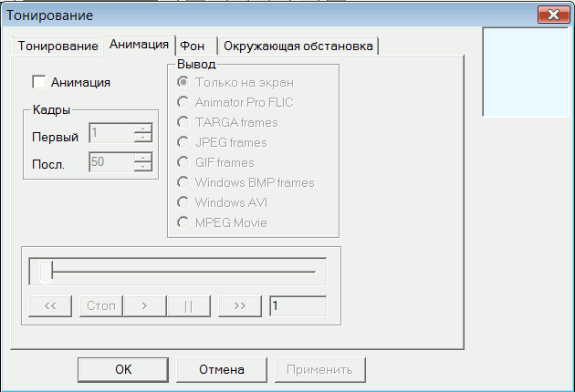The height and width of the screenshot is (392, 575).
Task: Choose the JPEG frames radio button
Action: 183,142
